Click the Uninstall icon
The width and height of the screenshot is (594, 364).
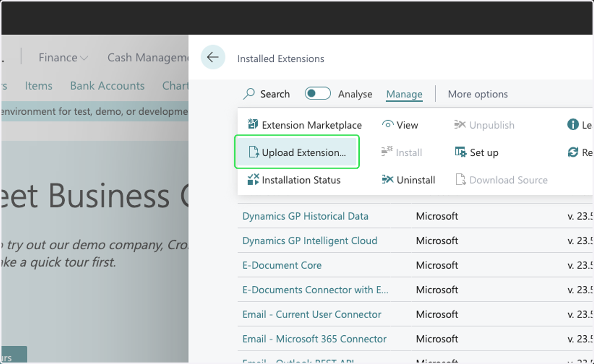tap(388, 180)
